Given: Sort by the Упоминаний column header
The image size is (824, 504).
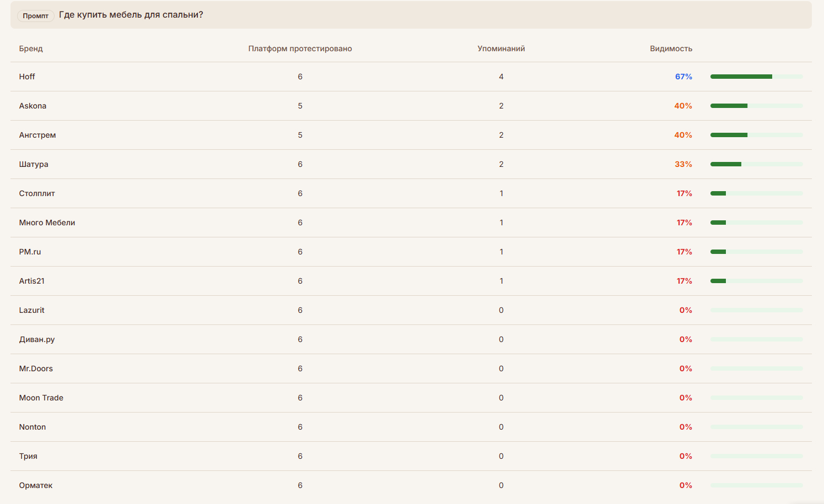Looking at the screenshot, I should click(501, 48).
